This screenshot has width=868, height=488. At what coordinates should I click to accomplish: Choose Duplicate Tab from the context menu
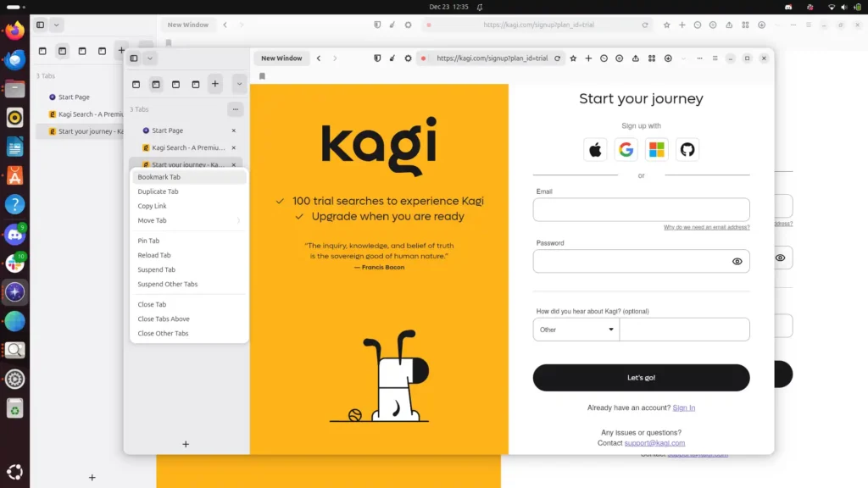(159, 191)
